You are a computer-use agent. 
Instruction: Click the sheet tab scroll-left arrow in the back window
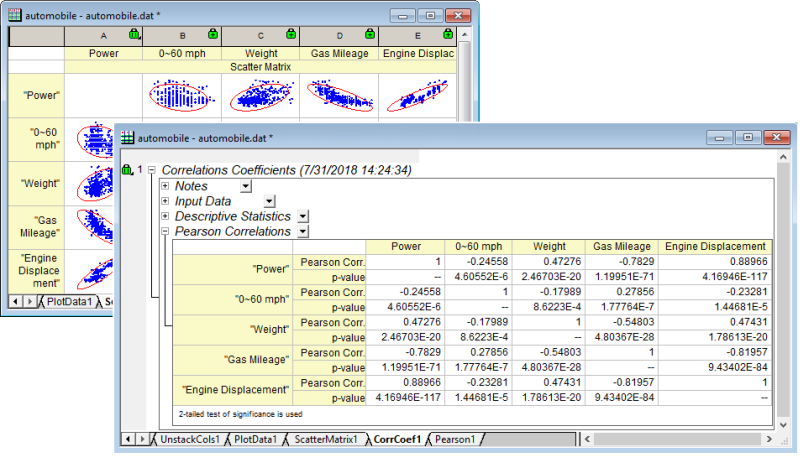(15, 301)
